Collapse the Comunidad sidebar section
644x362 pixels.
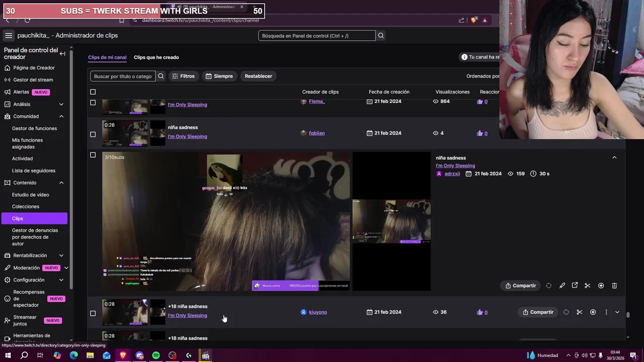[x=61, y=116]
